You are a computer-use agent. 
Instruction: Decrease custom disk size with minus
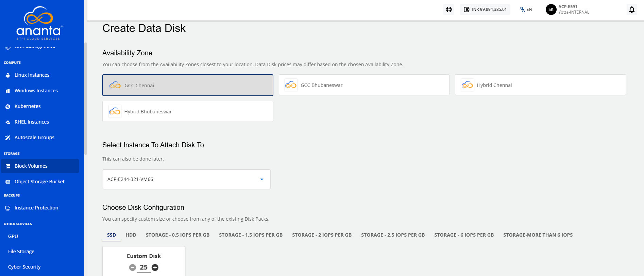point(133,268)
